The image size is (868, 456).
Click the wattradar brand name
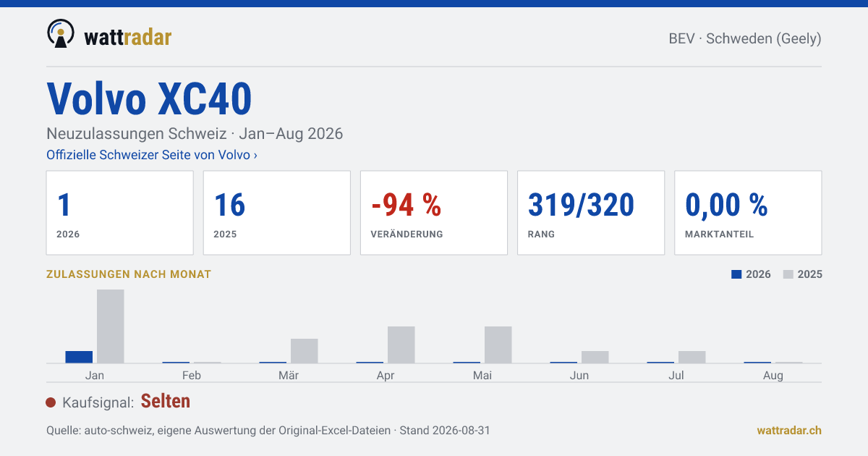(x=128, y=36)
